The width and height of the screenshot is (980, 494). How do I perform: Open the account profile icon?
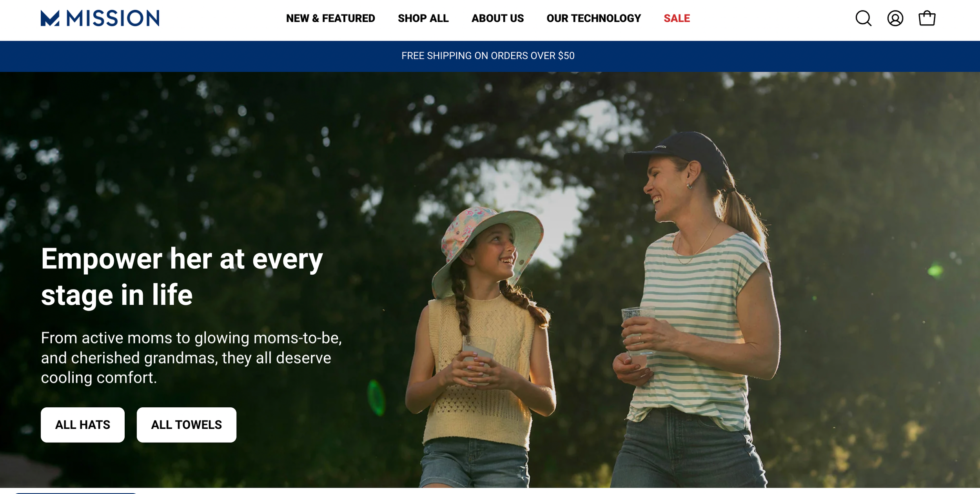(x=895, y=18)
